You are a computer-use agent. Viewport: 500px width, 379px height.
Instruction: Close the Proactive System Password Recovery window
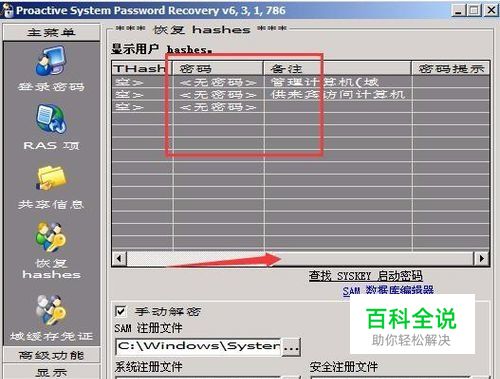[x=491, y=10]
